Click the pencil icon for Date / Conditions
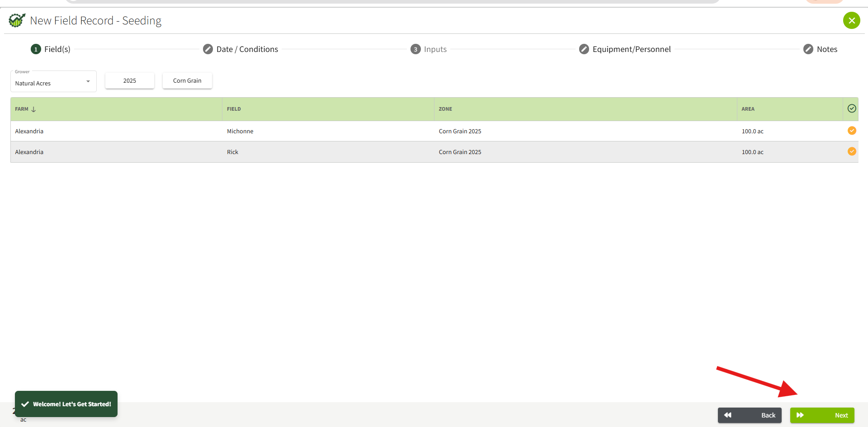This screenshot has width=868, height=427. pyautogui.click(x=208, y=49)
